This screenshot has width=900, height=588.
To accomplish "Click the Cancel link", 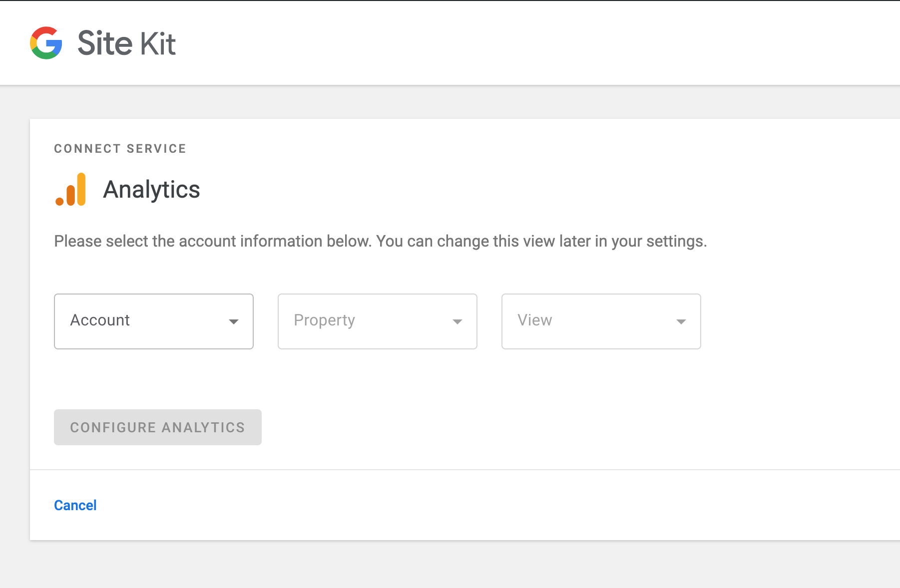I will coord(75,505).
